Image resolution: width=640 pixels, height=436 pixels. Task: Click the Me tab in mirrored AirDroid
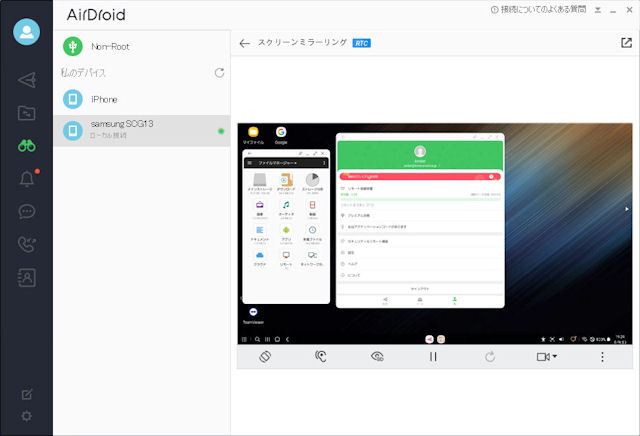454,301
